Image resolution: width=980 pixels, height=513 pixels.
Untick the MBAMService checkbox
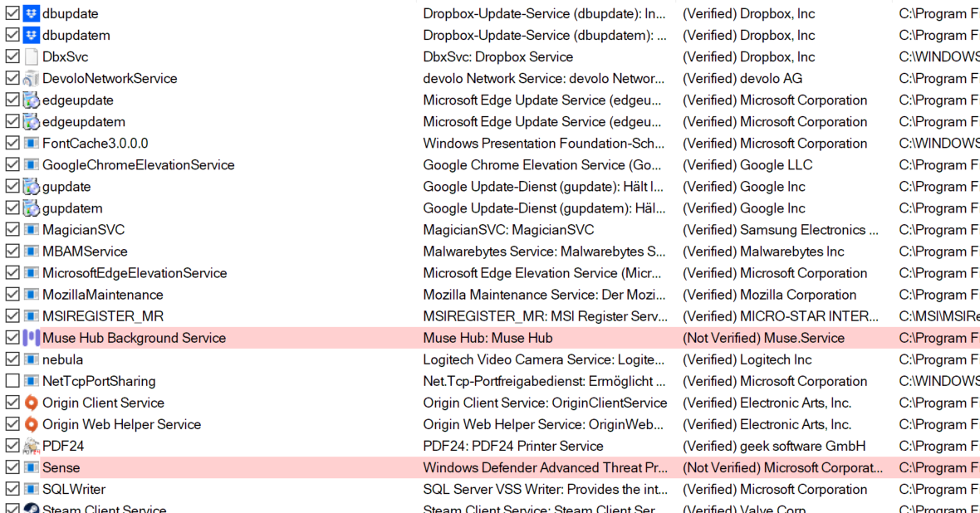tap(12, 252)
